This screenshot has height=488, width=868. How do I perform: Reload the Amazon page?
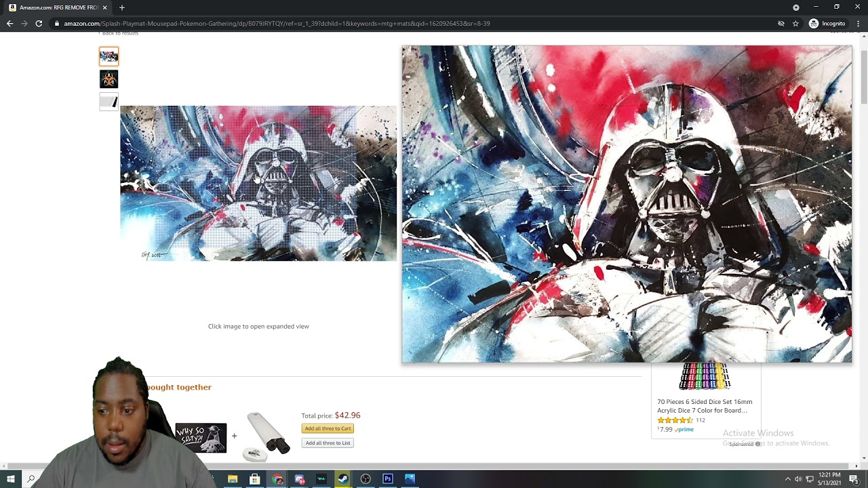(x=39, y=24)
